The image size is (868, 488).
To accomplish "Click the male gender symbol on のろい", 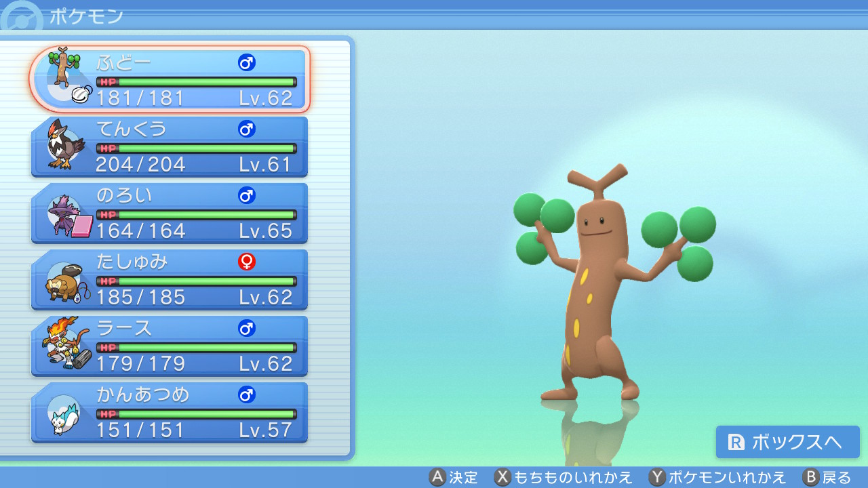I will click(x=246, y=195).
